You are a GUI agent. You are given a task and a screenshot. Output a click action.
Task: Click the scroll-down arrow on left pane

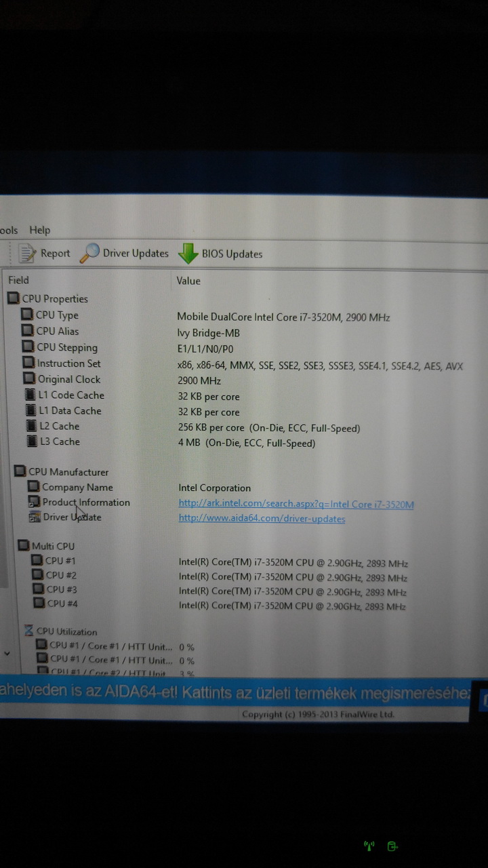(x=6, y=653)
